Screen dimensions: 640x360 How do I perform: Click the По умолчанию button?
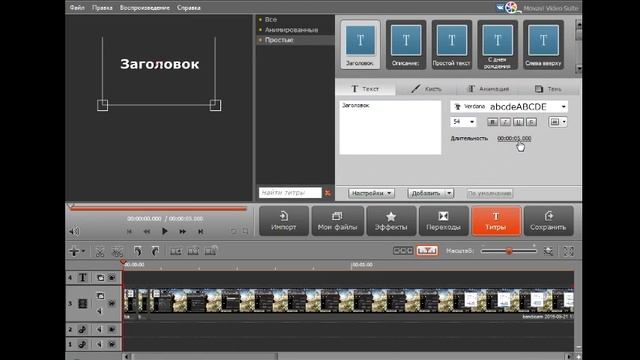point(490,193)
